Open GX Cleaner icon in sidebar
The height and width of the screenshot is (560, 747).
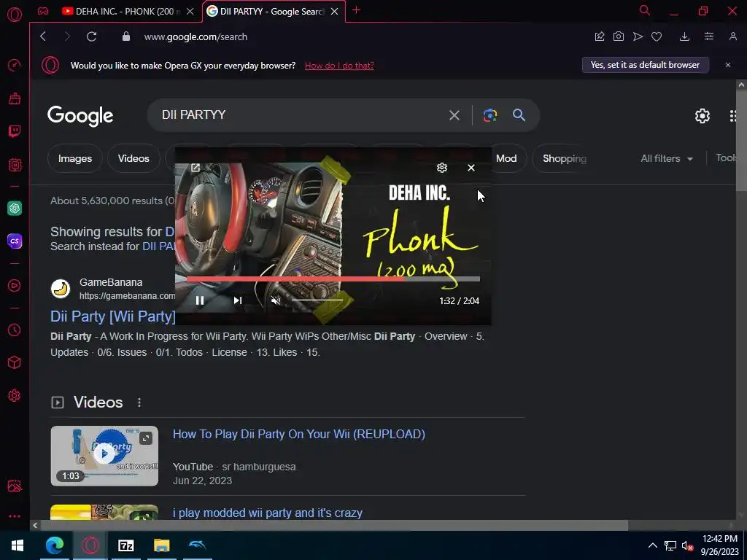tap(15, 98)
